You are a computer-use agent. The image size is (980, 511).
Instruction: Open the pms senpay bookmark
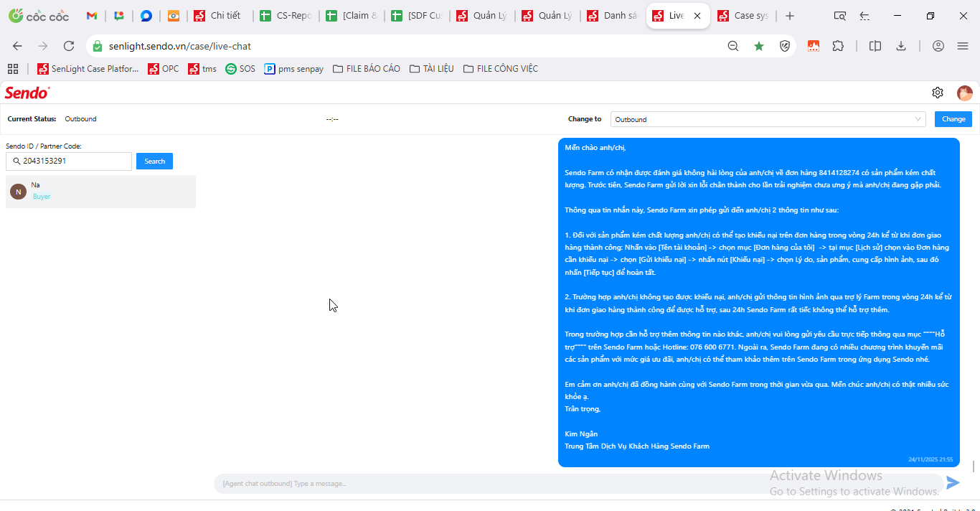tap(294, 69)
